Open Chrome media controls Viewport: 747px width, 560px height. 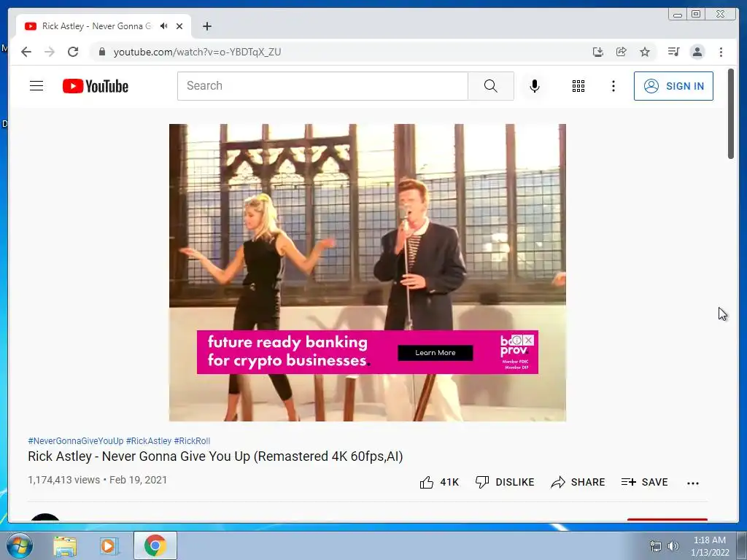(673, 52)
